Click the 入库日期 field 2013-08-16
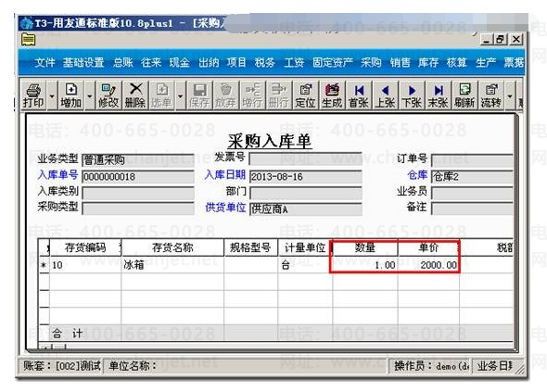 point(306,176)
